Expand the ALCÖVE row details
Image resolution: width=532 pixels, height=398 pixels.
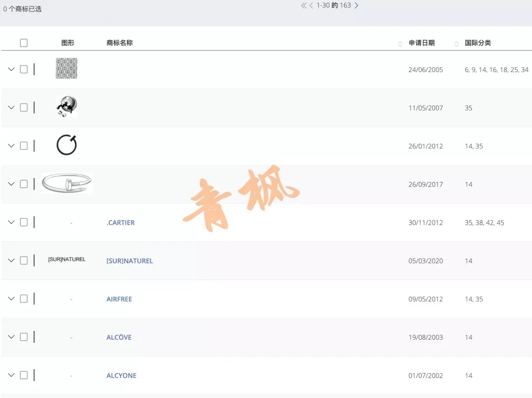click(11, 337)
